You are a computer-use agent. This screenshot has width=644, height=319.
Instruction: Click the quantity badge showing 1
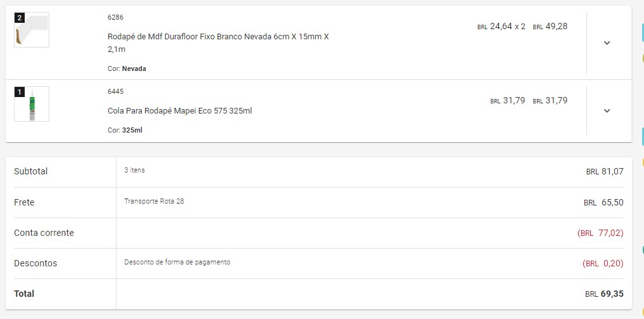tap(20, 92)
